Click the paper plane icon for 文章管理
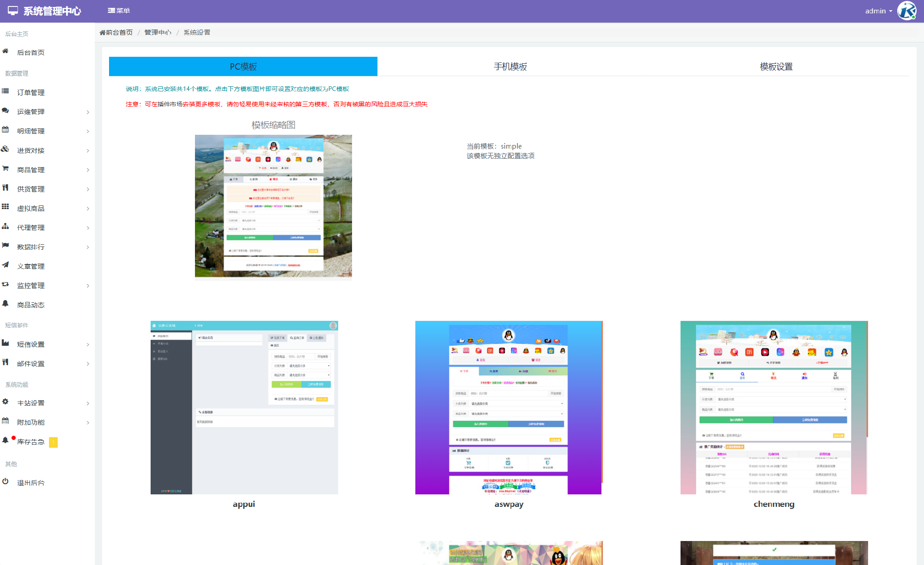 click(x=6, y=265)
